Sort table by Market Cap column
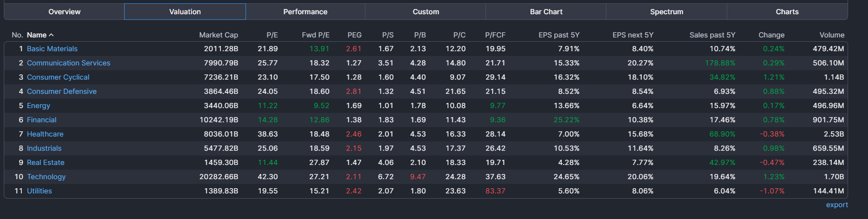The image size is (868, 219). click(x=219, y=35)
